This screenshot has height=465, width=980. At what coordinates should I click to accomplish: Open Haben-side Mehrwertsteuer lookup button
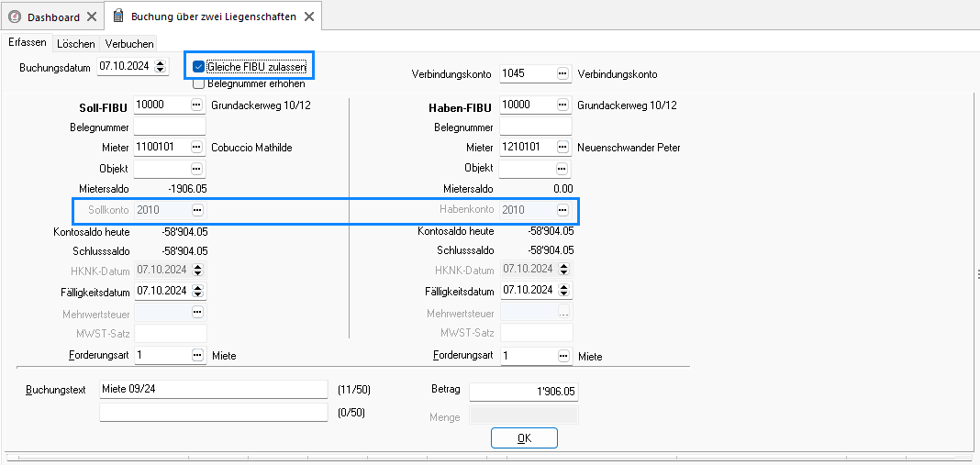(x=563, y=311)
